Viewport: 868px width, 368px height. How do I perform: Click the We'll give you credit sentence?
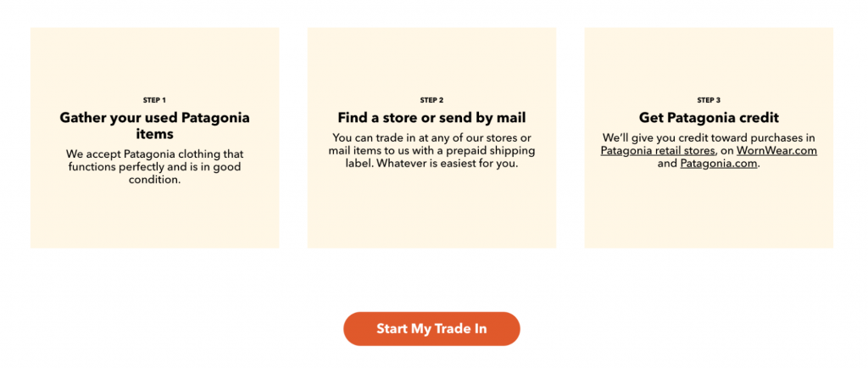pyautogui.click(x=709, y=151)
